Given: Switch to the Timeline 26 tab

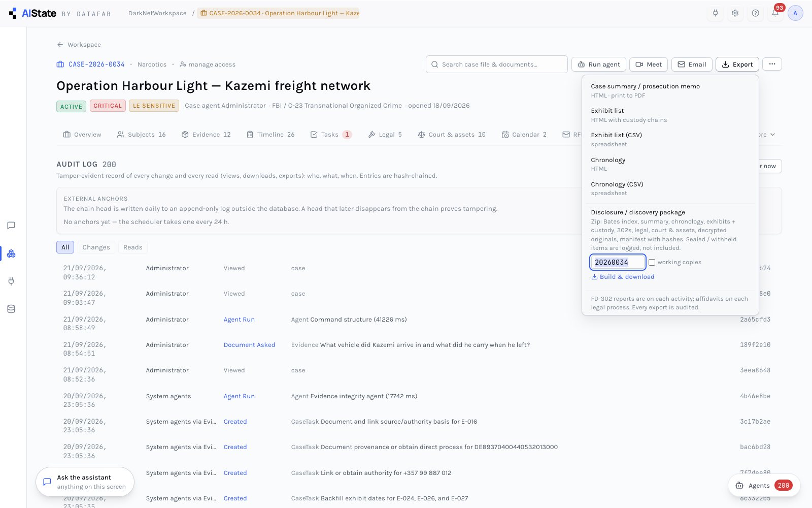Looking at the screenshot, I should (x=270, y=135).
